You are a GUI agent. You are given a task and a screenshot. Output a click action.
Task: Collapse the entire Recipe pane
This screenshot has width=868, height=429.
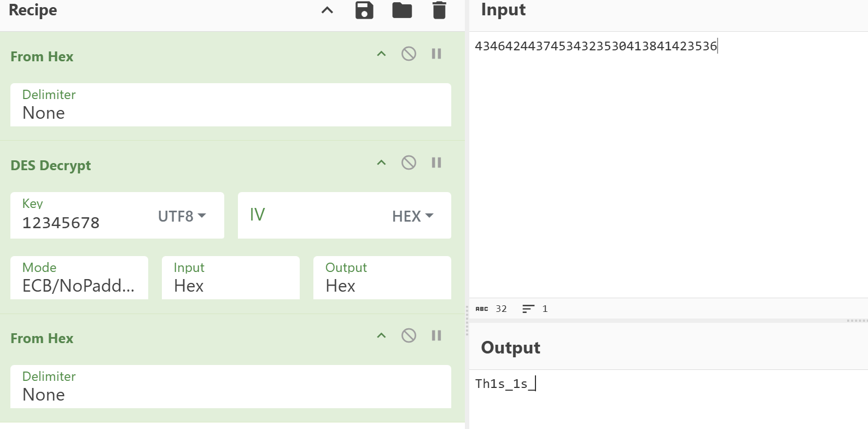[x=327, y=10]
